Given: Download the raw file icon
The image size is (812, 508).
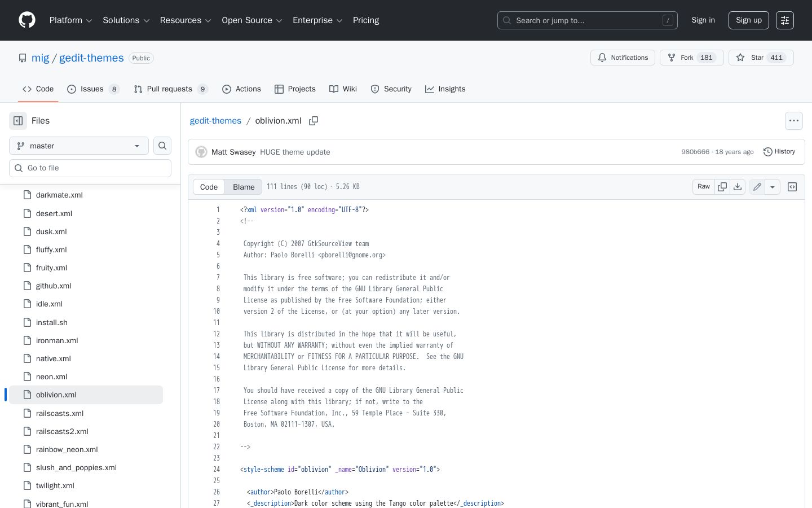Looking at the screenshot, I should pos(738,187).
